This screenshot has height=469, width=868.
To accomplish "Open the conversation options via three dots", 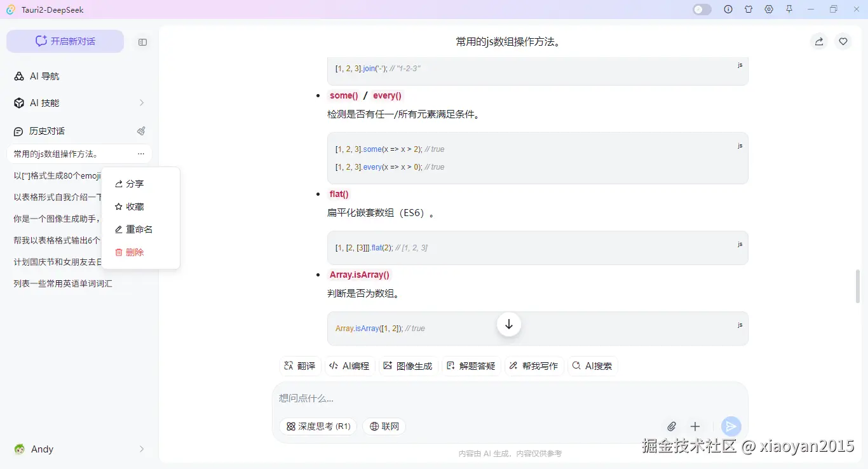I will [141, 154].
